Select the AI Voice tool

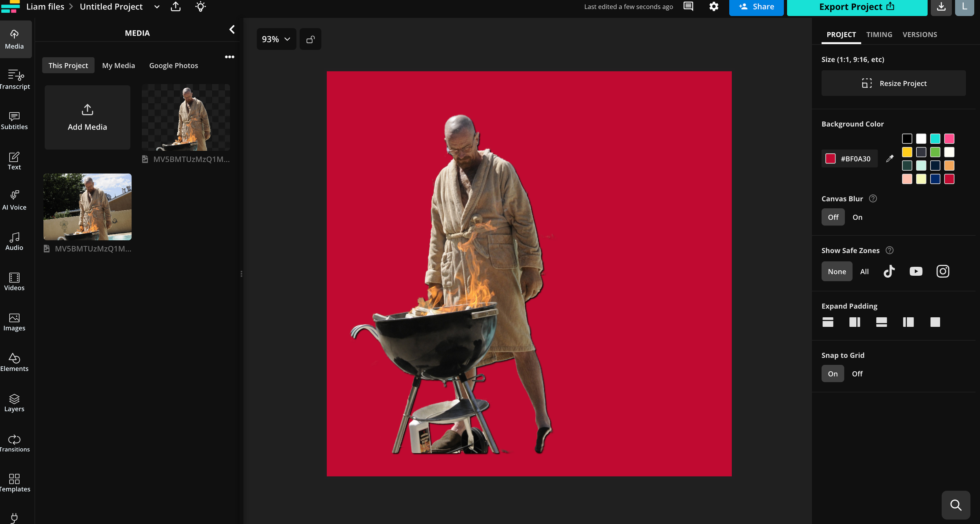pyautogui.click(x=14, y=200)
